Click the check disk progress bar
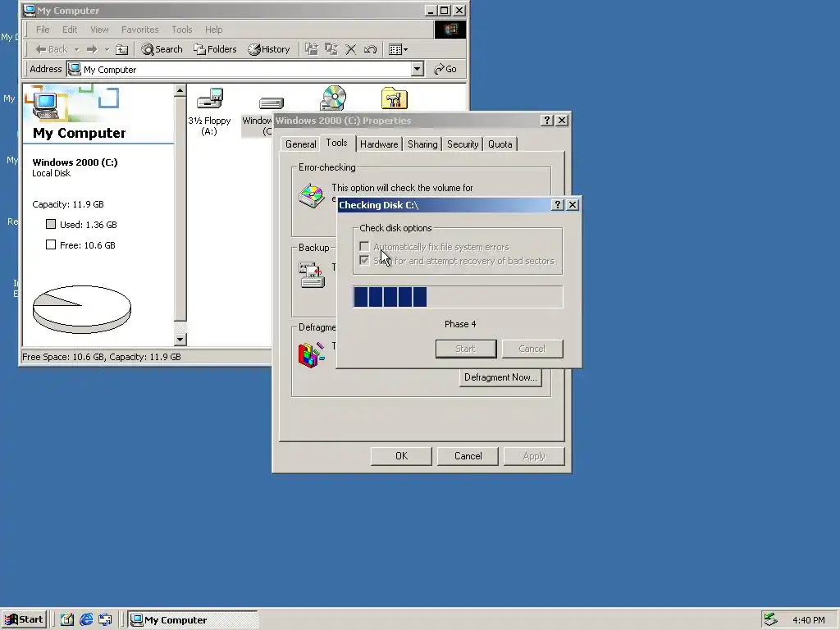 [x=458, y=297]
